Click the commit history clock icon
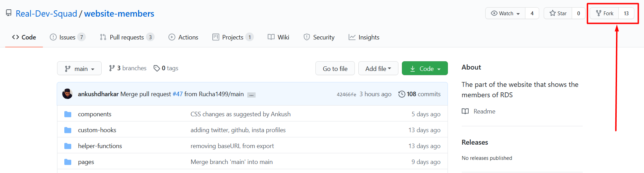 402,94
